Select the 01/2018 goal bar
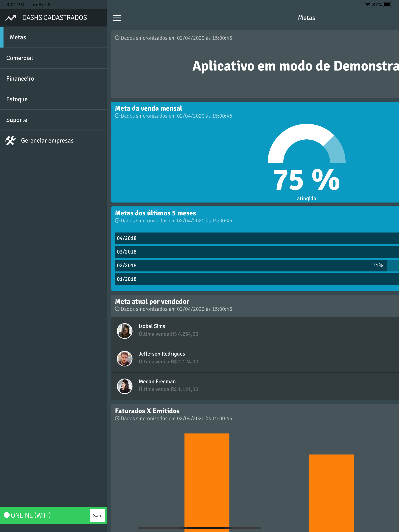Viewport: 399px width, 532px height. tap(257, 279)
